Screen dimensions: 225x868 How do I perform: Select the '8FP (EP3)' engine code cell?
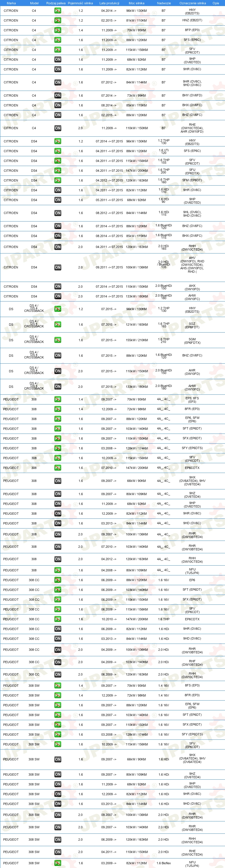pos(192,30)
